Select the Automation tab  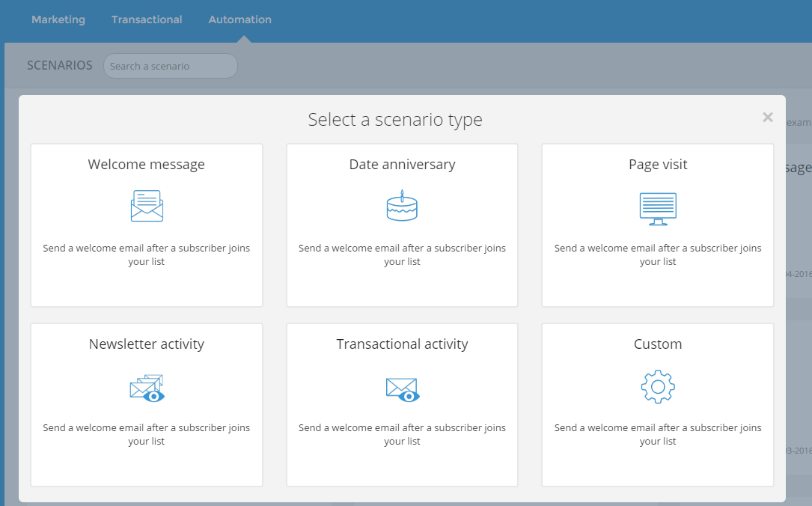(x=239, y=19)
